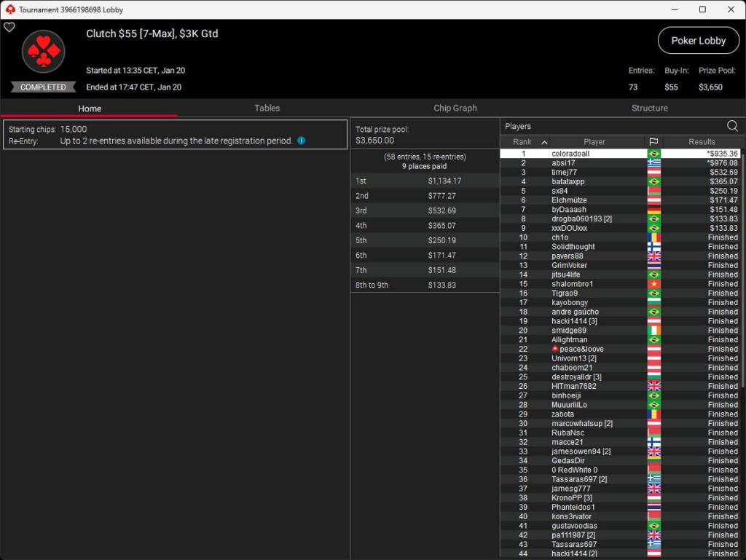Sort the list by Results header
The height and width of the screenshot is (560, 746).
point(702,142)
